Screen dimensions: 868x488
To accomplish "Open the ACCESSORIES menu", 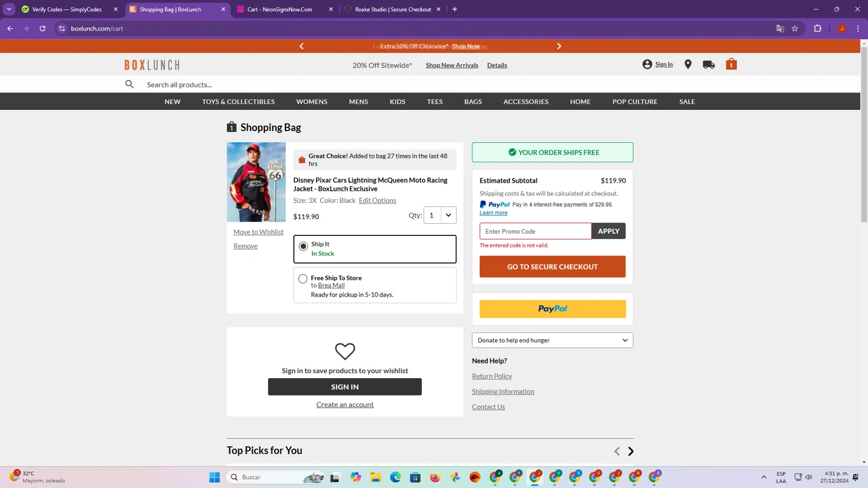I will click(x=526, y=102).
